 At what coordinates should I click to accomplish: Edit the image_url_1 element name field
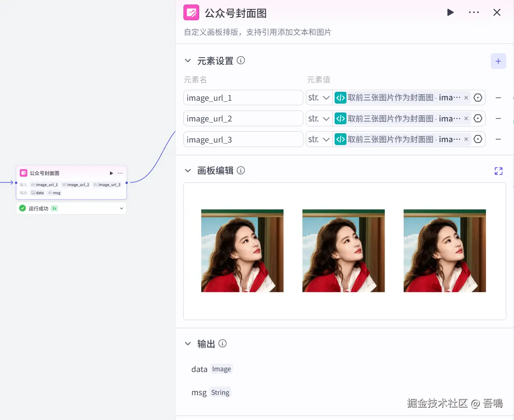pos(243,98)
